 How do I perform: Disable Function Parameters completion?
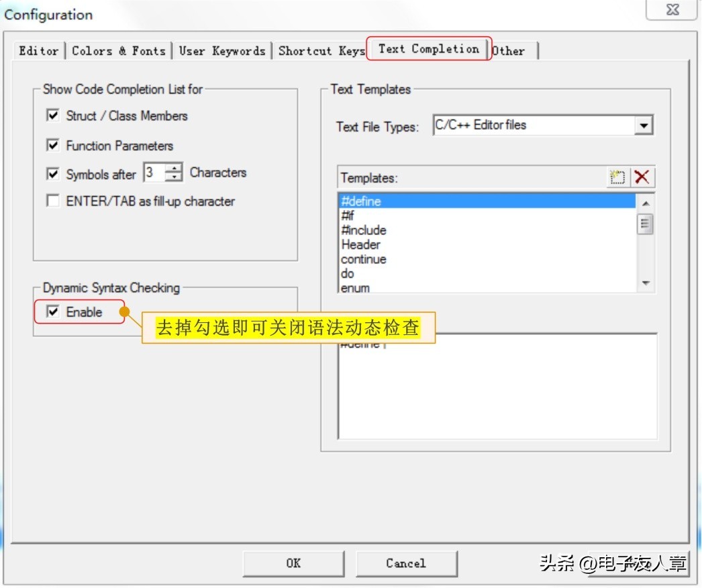[x=52, y=144]
